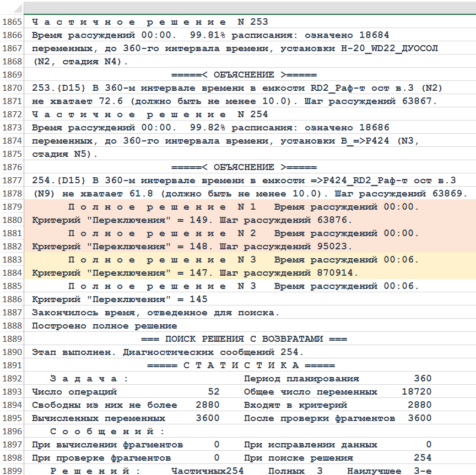Select the 'Число операций 52' row text
This screenshot has width=476, height=475.
pyautogui.click(x=126, y=392)
